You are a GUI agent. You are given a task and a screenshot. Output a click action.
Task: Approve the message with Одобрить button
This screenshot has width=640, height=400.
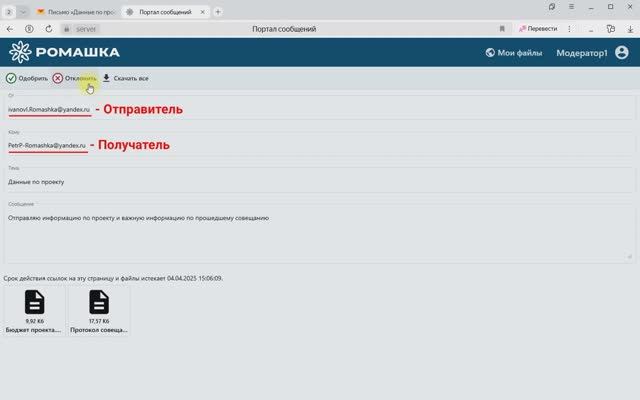click(x=27, y=78)
